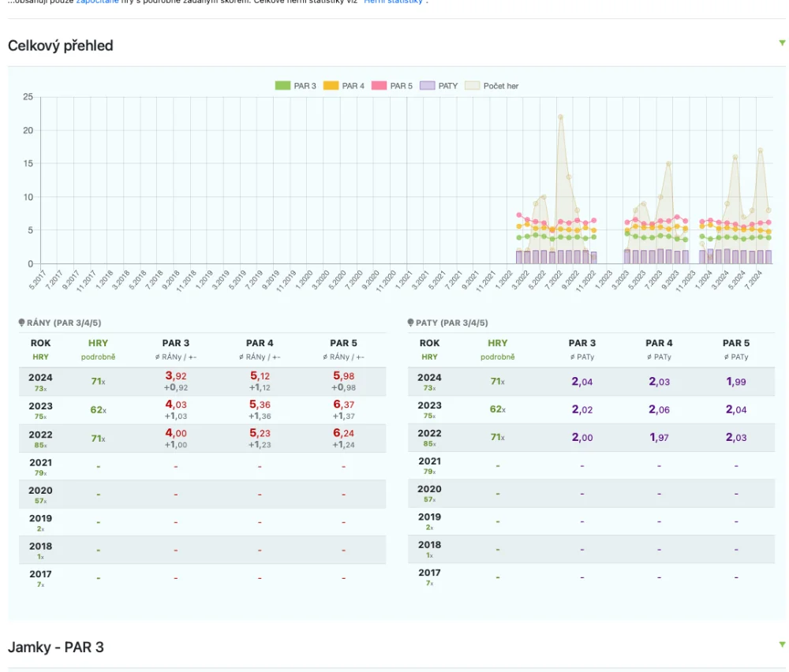The height and width of the screenshot is (672, 789).
Task: Click the 2,04 PAR 3 putts value for 2024
Action: point(581,382)
